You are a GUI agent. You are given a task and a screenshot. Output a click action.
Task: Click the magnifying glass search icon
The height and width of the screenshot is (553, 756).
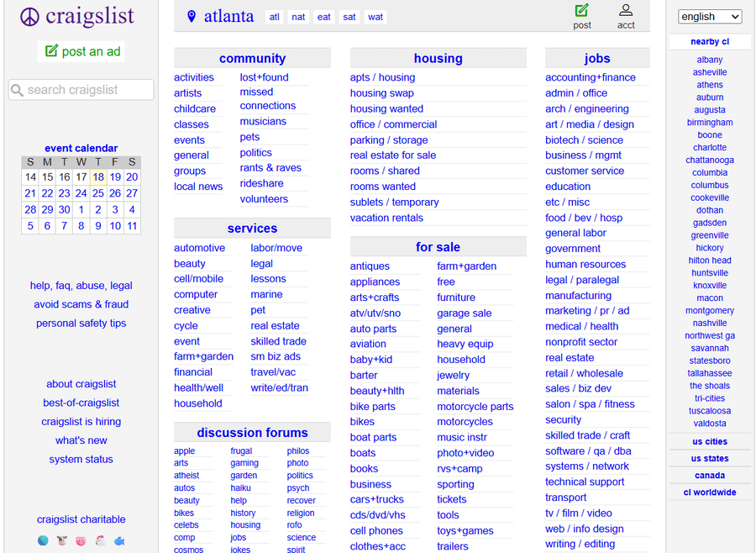pyautogui.click(x=17, y=90)
